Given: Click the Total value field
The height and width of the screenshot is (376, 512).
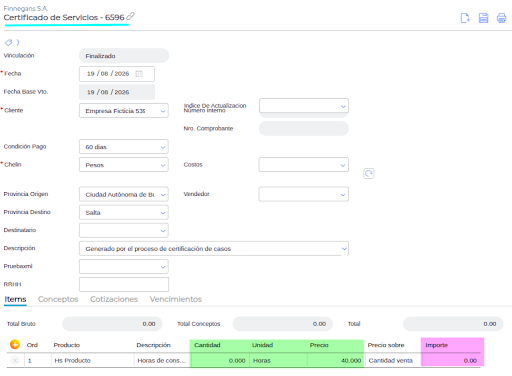Looking at the screenshot, I should click(453, 324).
